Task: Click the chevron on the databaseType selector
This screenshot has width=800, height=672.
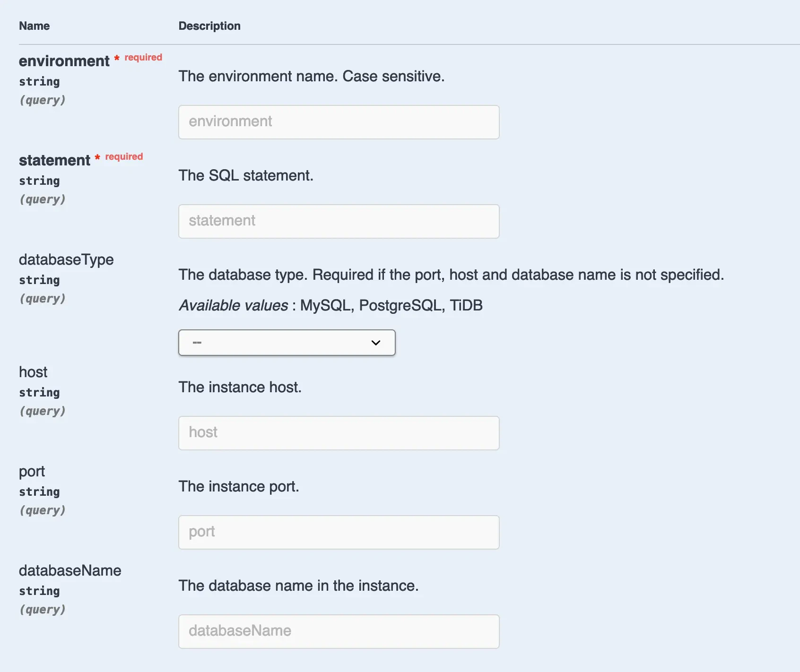Action: pyautogui.click(x=375, y=342)
